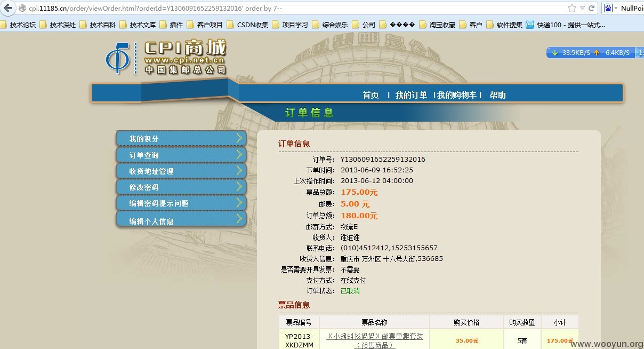Select 修改密码 in the sidebar
Image resolution: width=644 pixels, height=349 pixels.
(x=181, y=187)
